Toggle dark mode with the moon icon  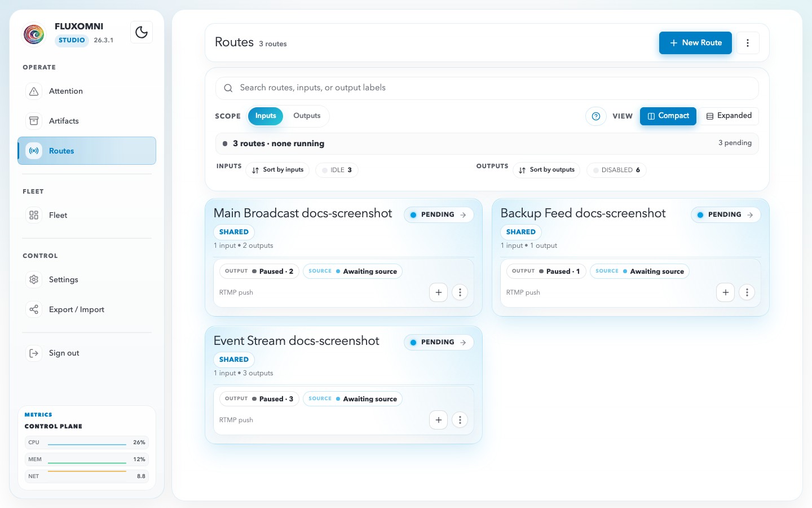[x=142, y=32]
